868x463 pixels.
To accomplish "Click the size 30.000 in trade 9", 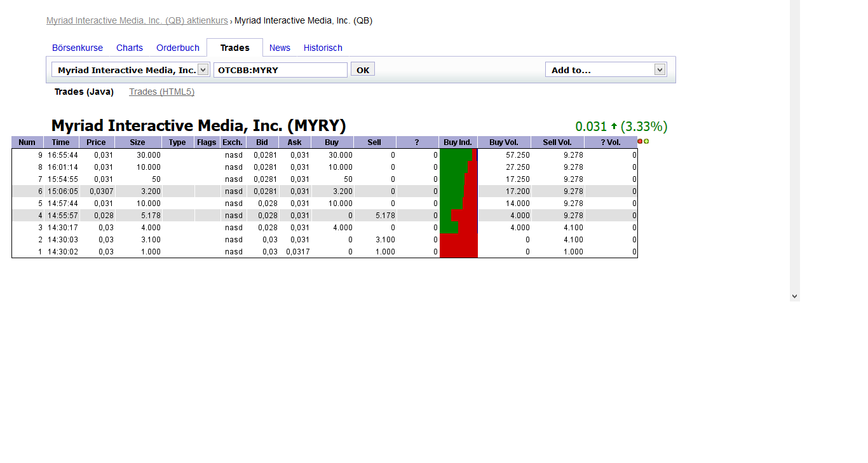I will pos(148,155).
